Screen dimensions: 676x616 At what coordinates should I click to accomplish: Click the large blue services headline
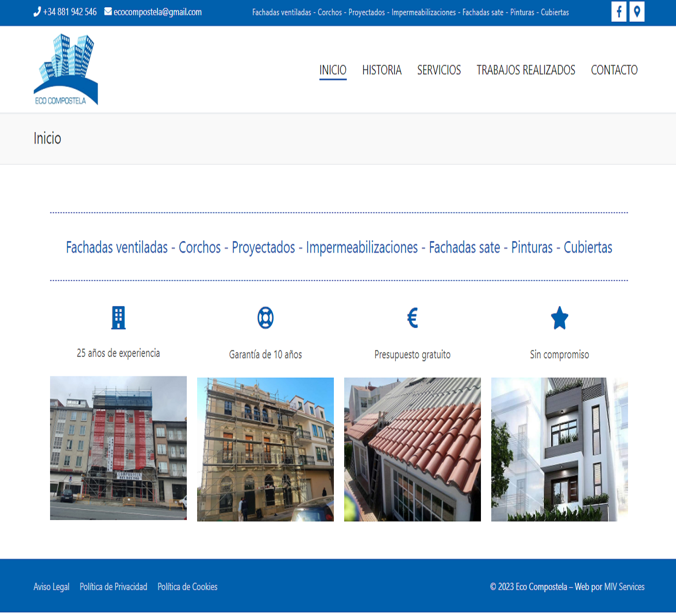(339, 247)
